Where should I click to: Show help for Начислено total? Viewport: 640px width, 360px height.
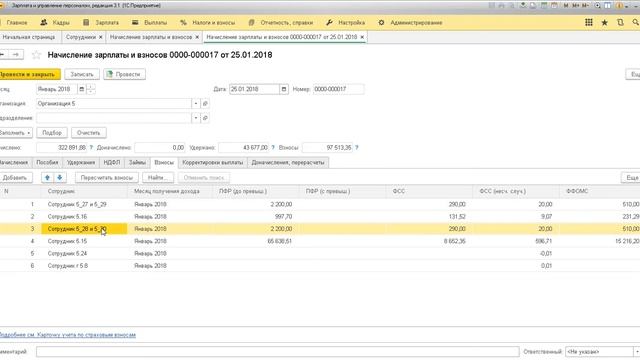(x=91, y=147)
